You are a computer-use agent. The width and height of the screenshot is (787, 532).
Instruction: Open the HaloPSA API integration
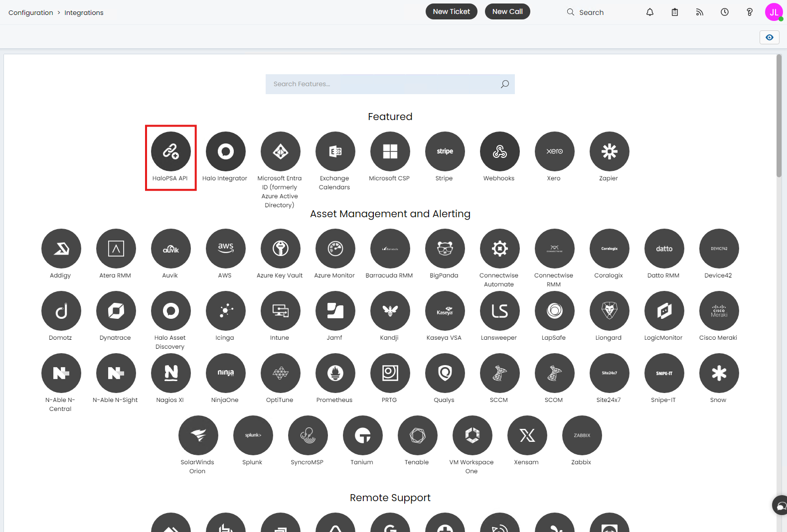click(x=170, y=151)
